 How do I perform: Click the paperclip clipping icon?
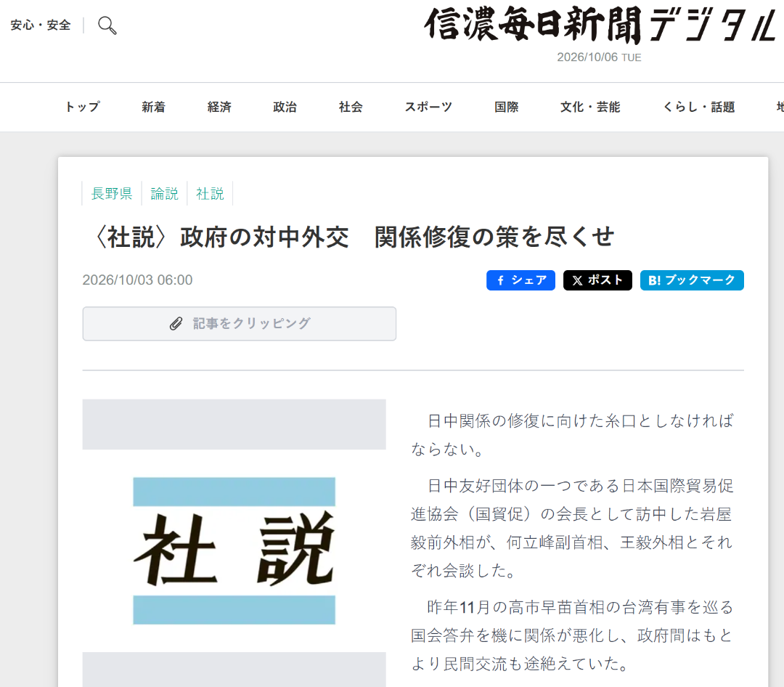(176, 324)
